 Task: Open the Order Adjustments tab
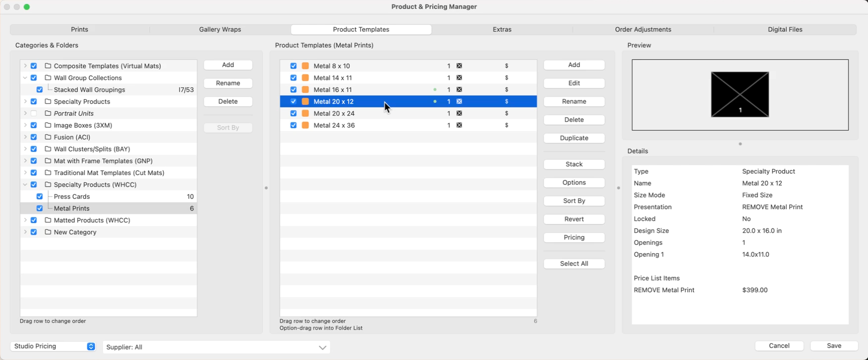[643, 30]
